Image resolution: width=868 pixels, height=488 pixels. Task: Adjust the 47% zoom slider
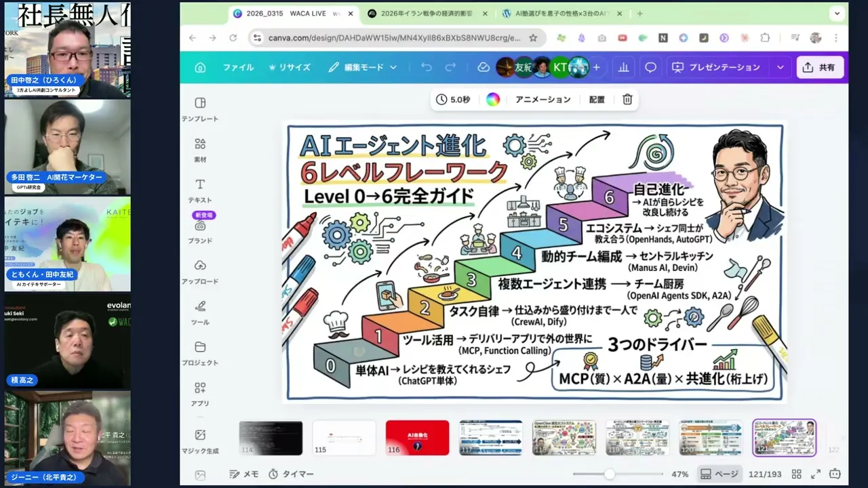609,474
